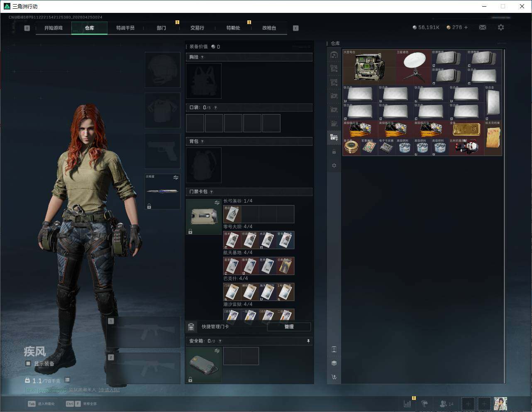Go to the 交易行 tab
The height and width of the screenshot is (412, 532).
(x=197, y=28)
